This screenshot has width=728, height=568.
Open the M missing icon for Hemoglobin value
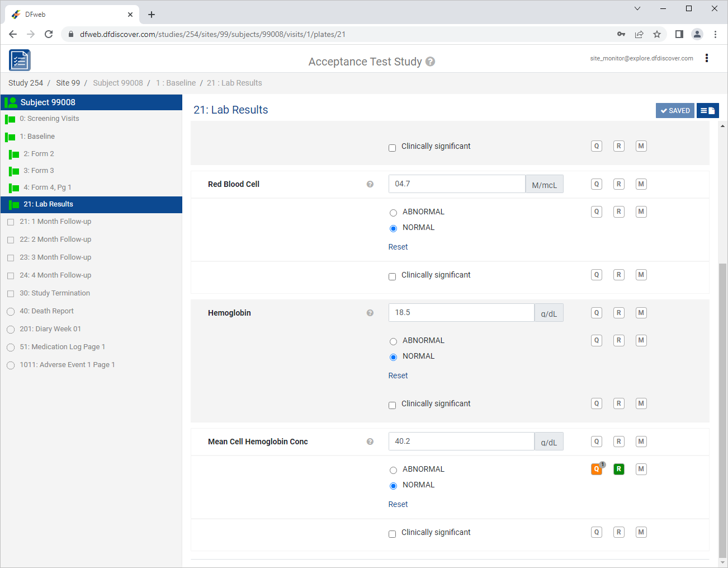point(641,313)
